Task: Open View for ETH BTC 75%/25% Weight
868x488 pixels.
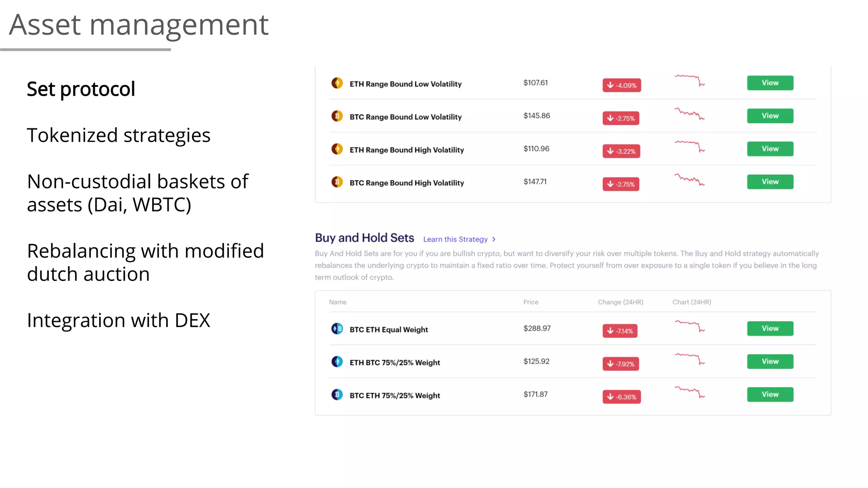Action: point(770,362)
